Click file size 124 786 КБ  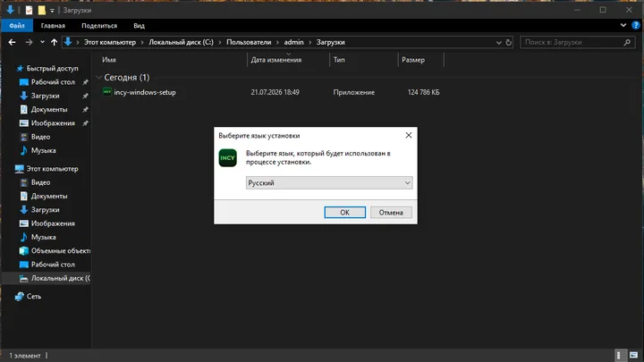pyautogui.click(x=423, y=92)
